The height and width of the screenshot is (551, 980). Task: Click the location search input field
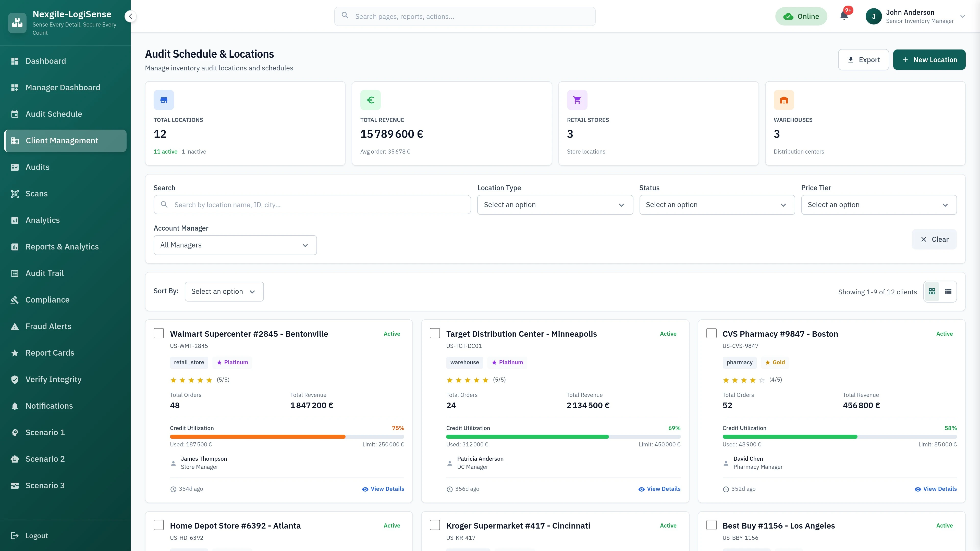(x=312, y=205)
